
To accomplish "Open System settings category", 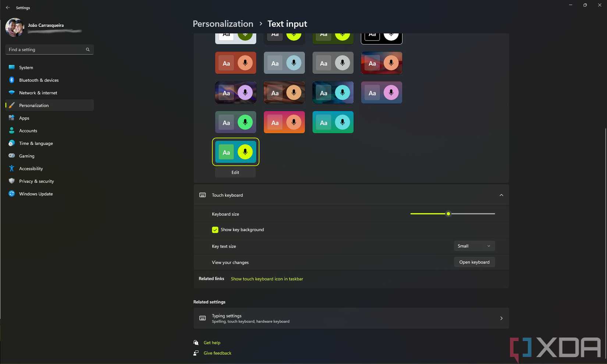I will 50,67.
